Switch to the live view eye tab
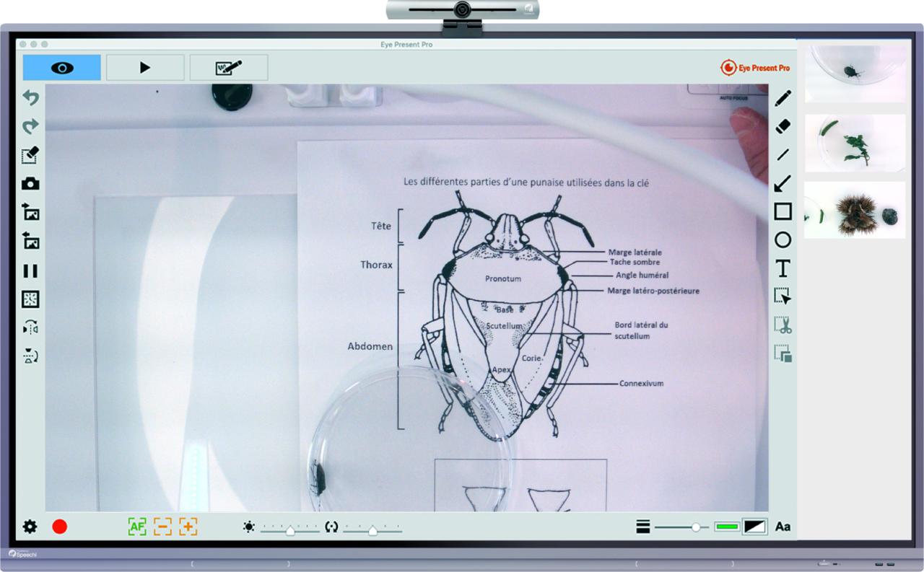Viewport: 924px width, 572px height. point(61,66)
